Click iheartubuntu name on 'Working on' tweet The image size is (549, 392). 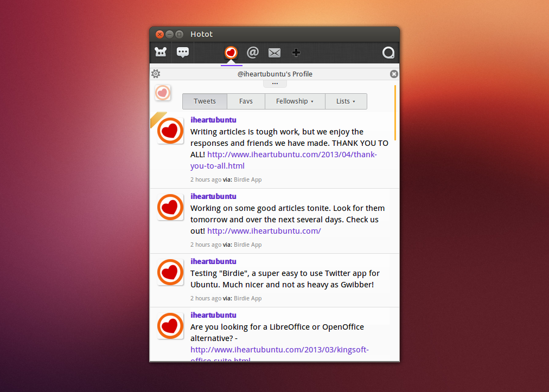[x=213, y=196]
